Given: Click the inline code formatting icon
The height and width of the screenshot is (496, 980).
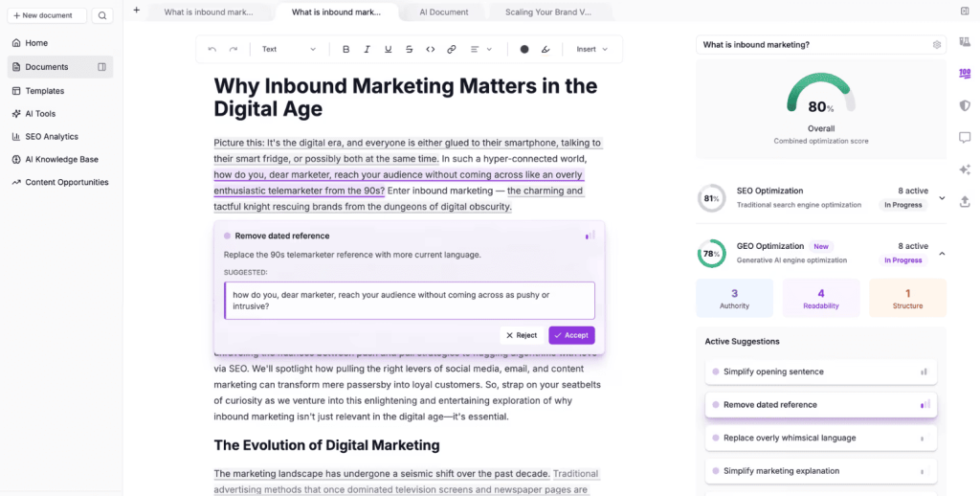Looking at the screenshot, I should coord(431,49).
